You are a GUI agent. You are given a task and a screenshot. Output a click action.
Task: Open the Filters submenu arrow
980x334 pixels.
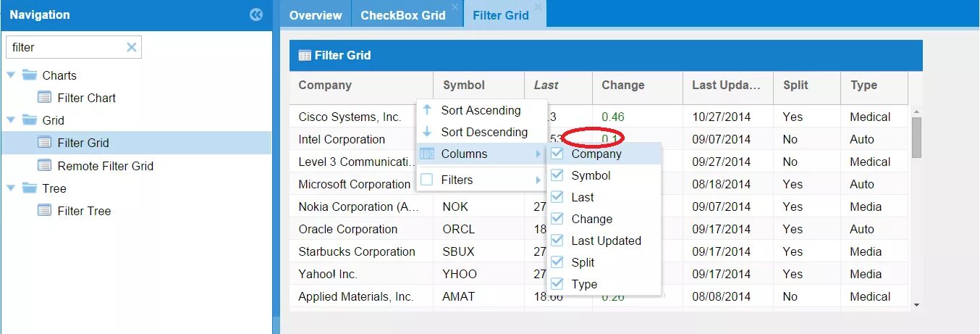point(538,180)
